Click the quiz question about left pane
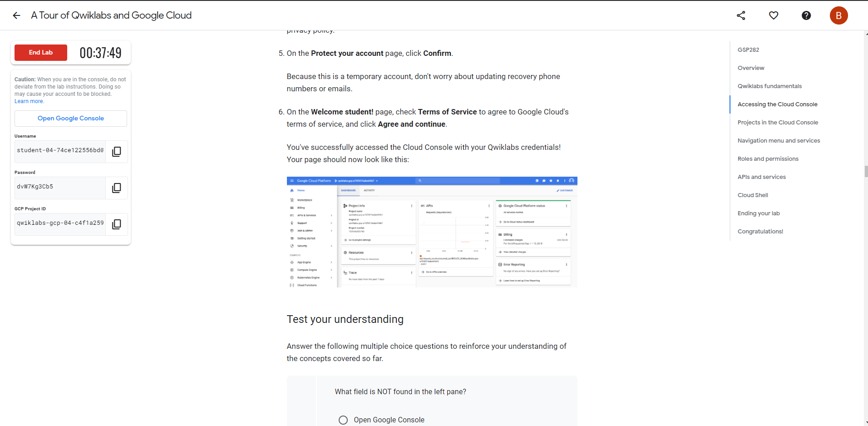Screen dimensions: 868x426 click(x=400, y=392)
